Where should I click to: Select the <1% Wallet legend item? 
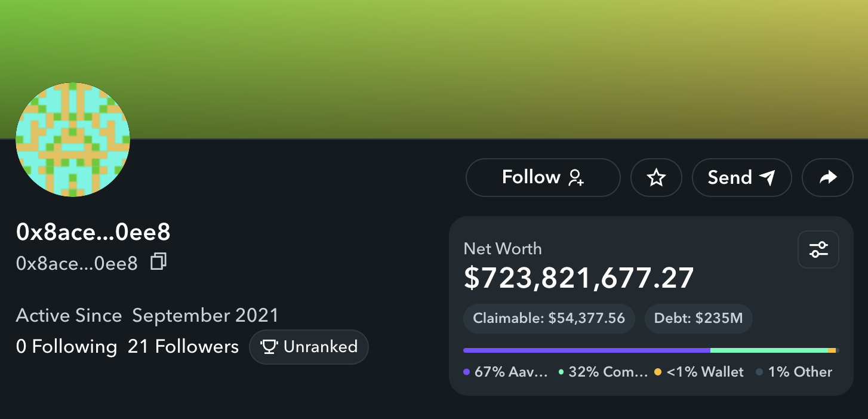pos(700,372)
